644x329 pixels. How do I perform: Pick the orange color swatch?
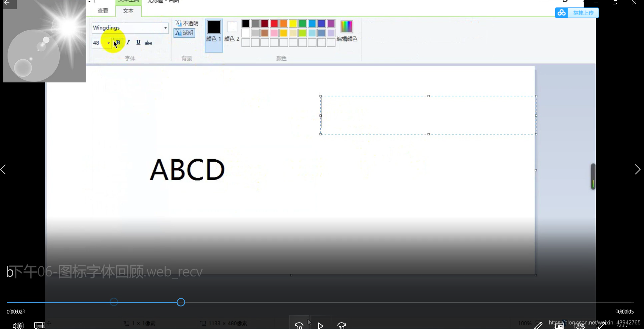[x=284, y=23]
